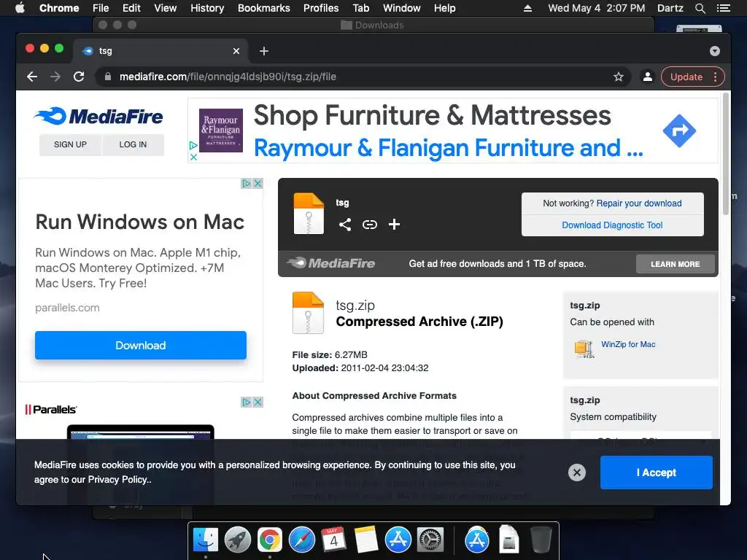Close the tsg tab
The width and height of the screenshot is (747, 560).
point(236,51)
